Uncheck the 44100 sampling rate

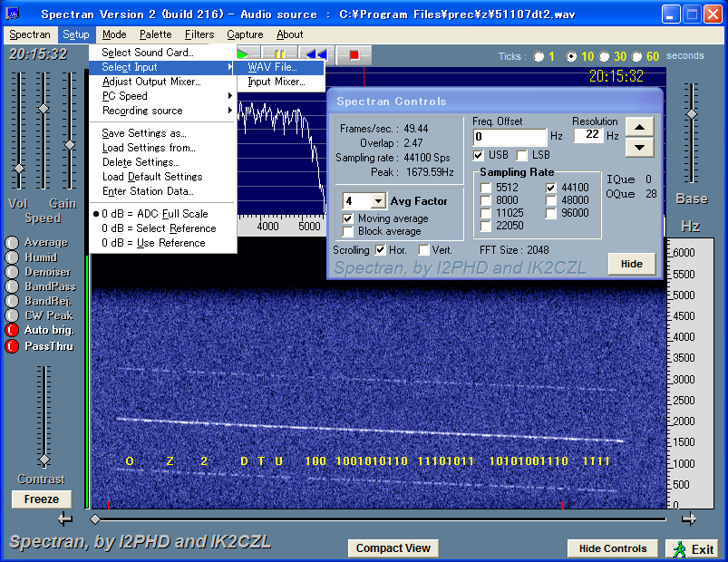click(x=551, y=188)
